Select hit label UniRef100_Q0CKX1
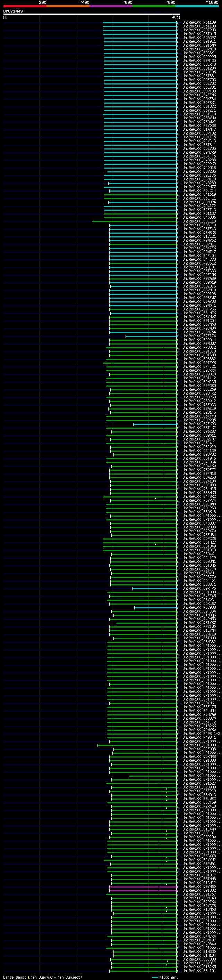The height and width of the screenshot is (980, 222). [x=199, y=833]
